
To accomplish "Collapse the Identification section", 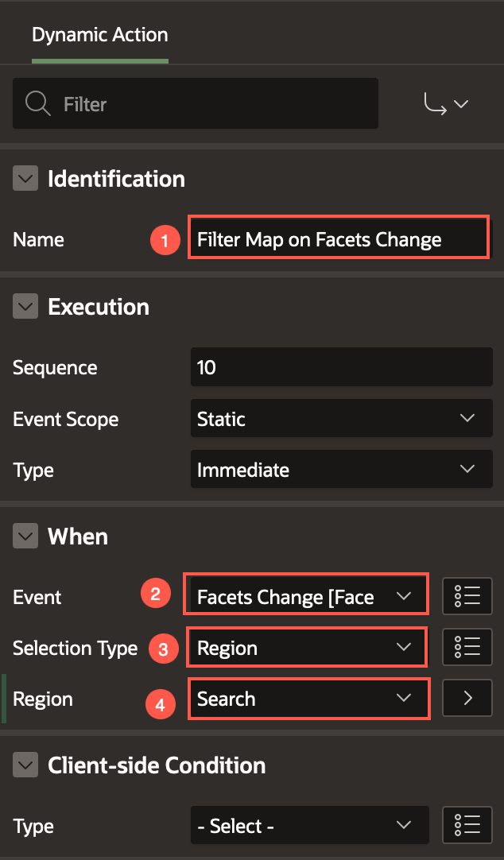I will (x=25, y=178).
